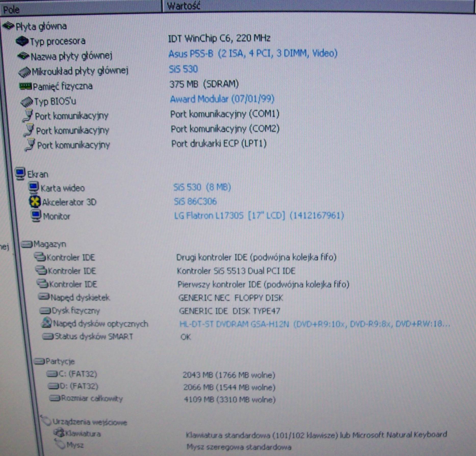
Task: Select the Pierwszy kontroler IDE value text
Action: 263,284
